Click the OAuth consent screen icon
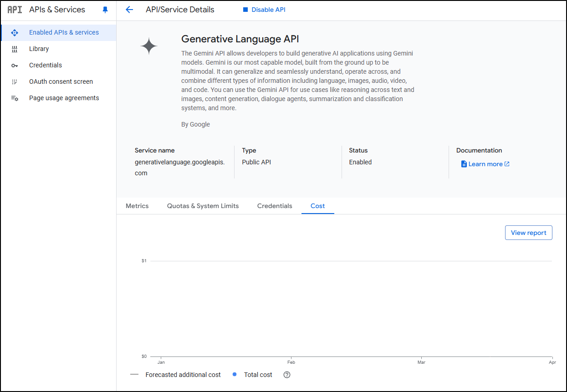 point(15,82)
